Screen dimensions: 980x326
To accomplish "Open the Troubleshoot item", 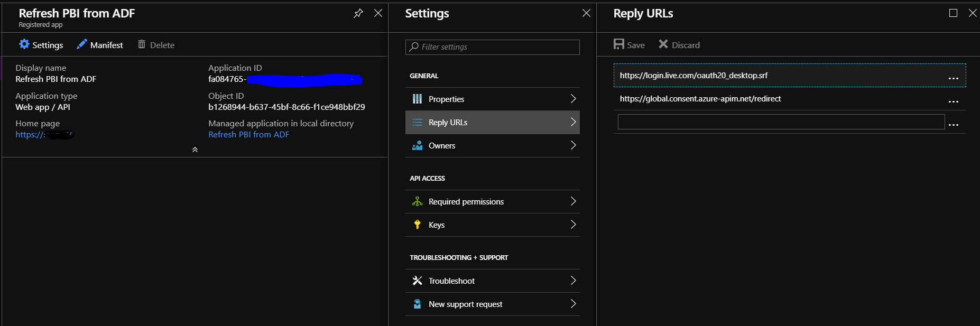I will coord(492,281).
